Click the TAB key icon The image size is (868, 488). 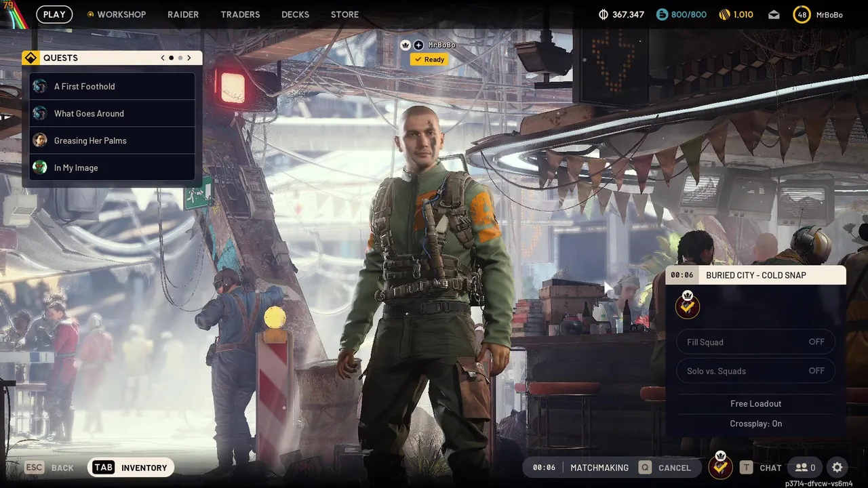pyautogui.click(x=103, y=468)
